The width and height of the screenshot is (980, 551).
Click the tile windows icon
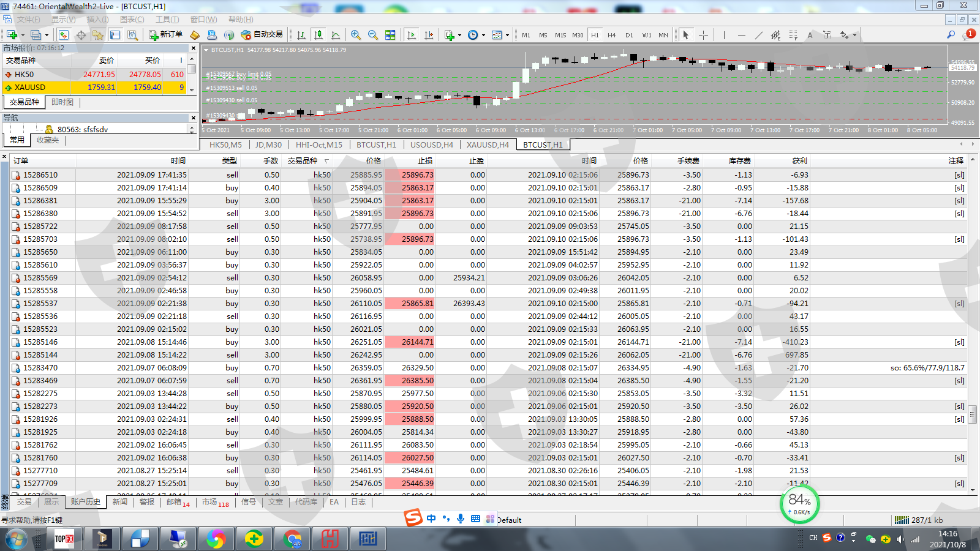point(390,35)
